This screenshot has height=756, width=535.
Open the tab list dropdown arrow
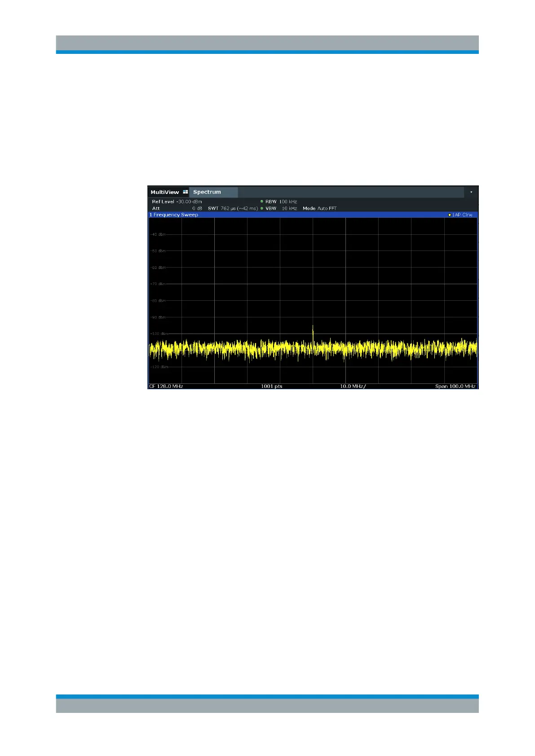[x=471, y=192]
